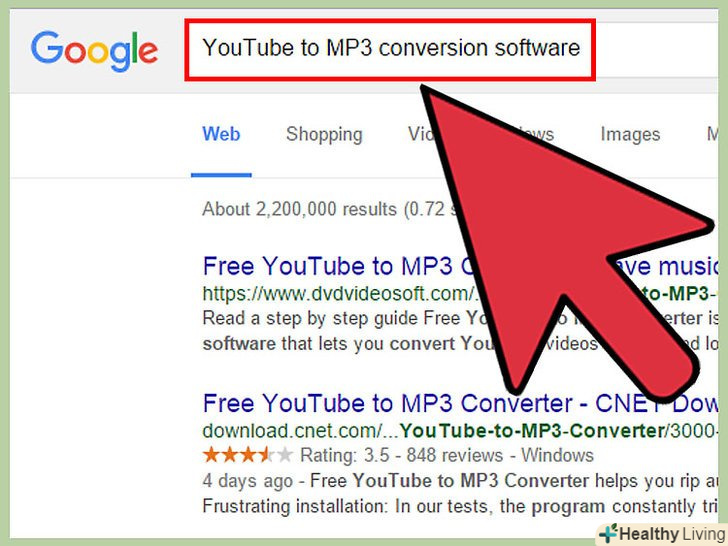Click the Google logo
Screen dimensions: 728x546
coord(94,51)
